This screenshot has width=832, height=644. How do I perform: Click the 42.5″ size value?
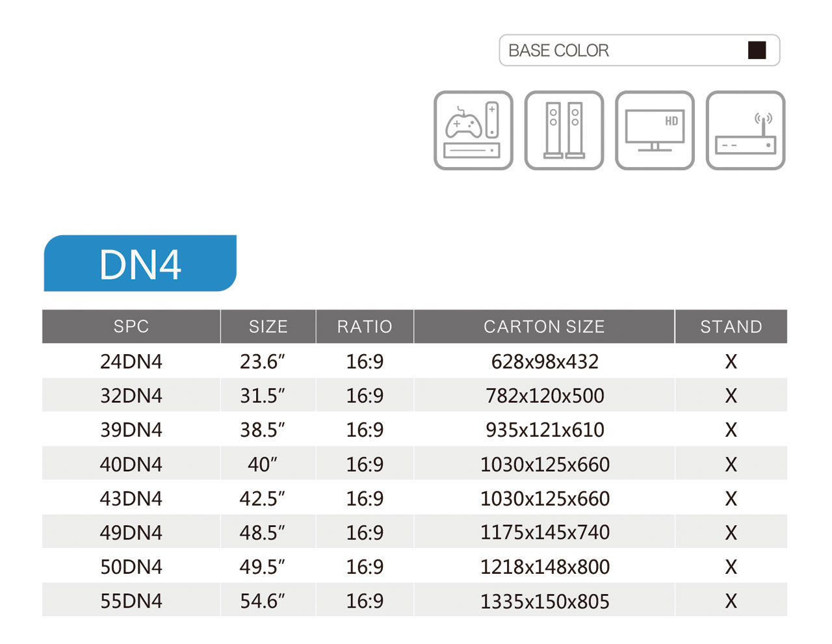(x=262, y=498)
